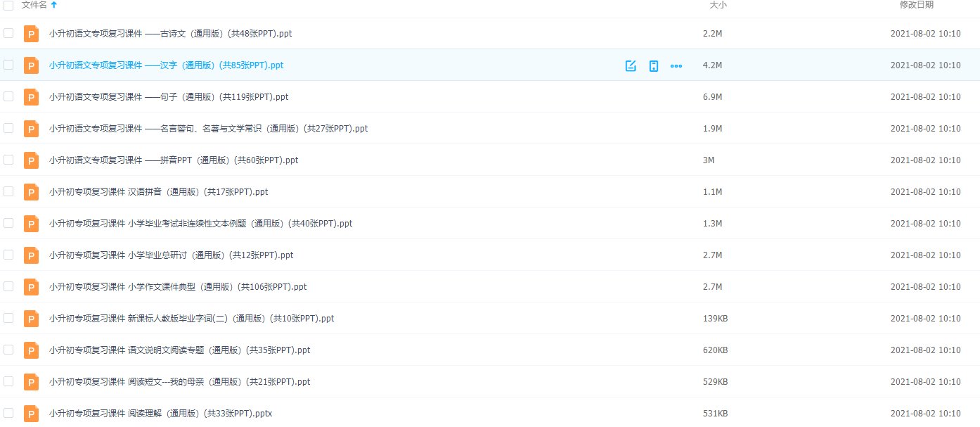Sort the list by 大小 column header
The image size is (980, 427).
coord(718,5)
